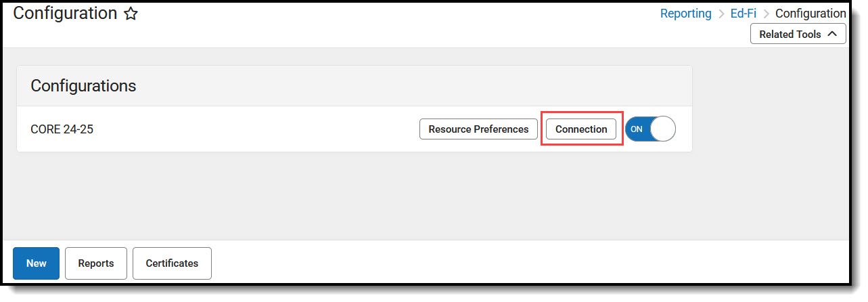Open the Reports button
868x302 pixels.
pyautogui.click(x=96, y=263)
